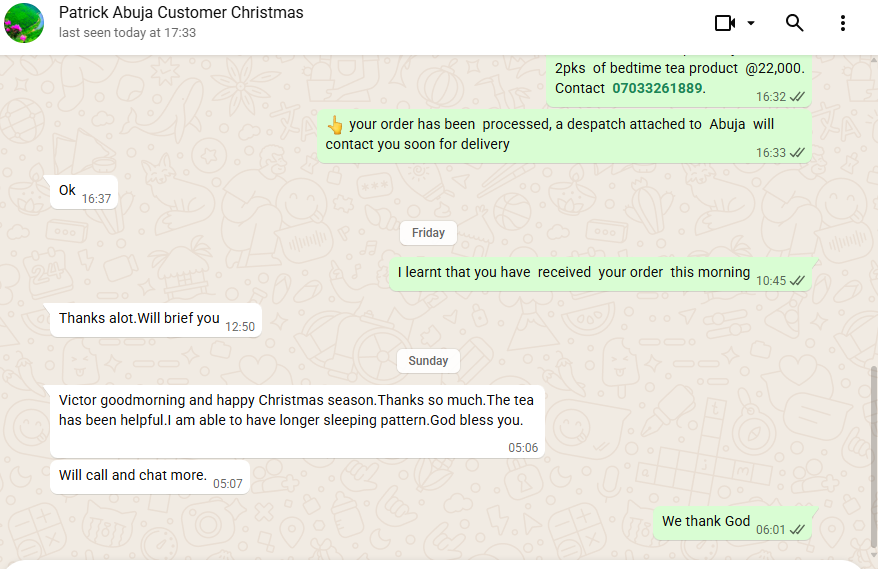Click the contact name Patrick Abuja Customer Christmas
878x569 pixels.
[181, 13]
